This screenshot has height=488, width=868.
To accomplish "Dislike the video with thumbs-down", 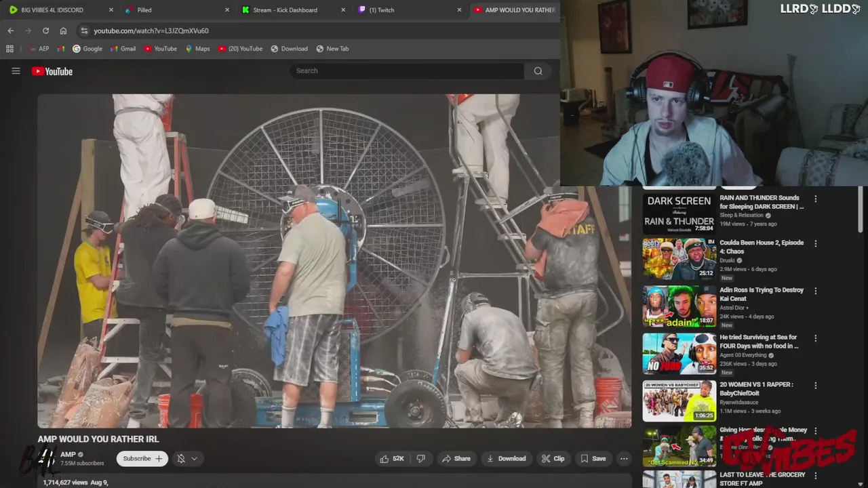I will coord(420,459).
